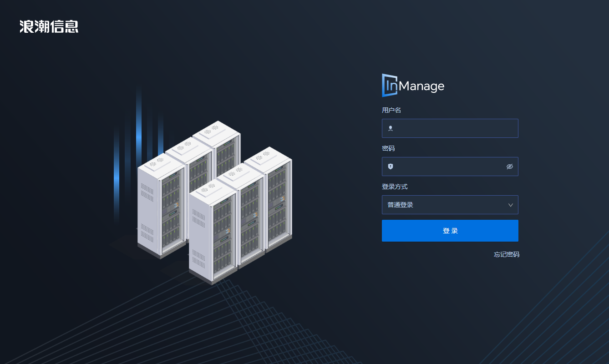Click the 浪潮信息 logo at top left

tap(49, 26)
